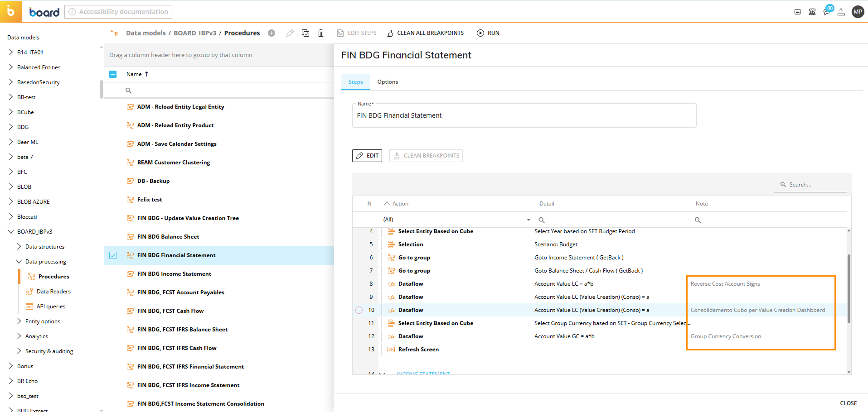Select FIN BDG Balance Sheet procedure
868x412 pixels.
tap(168, 237)
